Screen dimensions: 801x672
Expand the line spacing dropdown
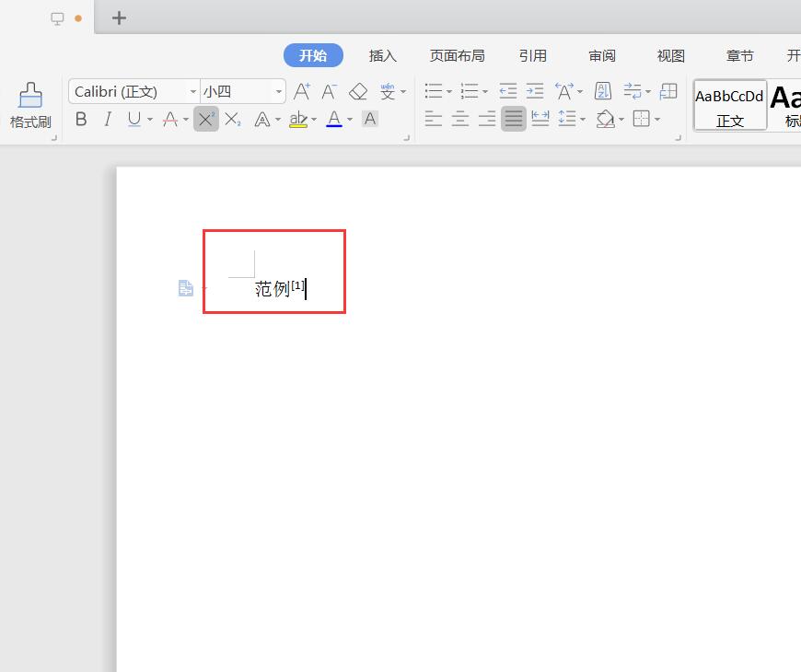pos(583,120)
